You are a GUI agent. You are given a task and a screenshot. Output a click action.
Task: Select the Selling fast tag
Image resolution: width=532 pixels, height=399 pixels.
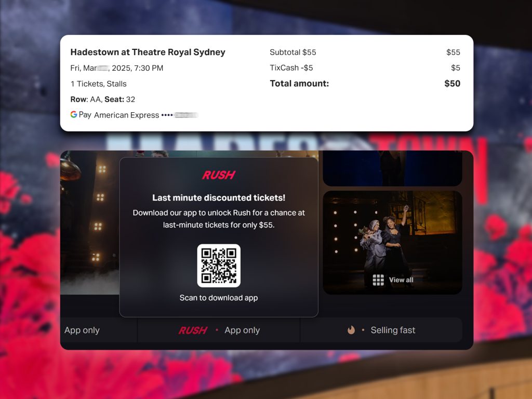pyautogui.click(x=381, y=330)
